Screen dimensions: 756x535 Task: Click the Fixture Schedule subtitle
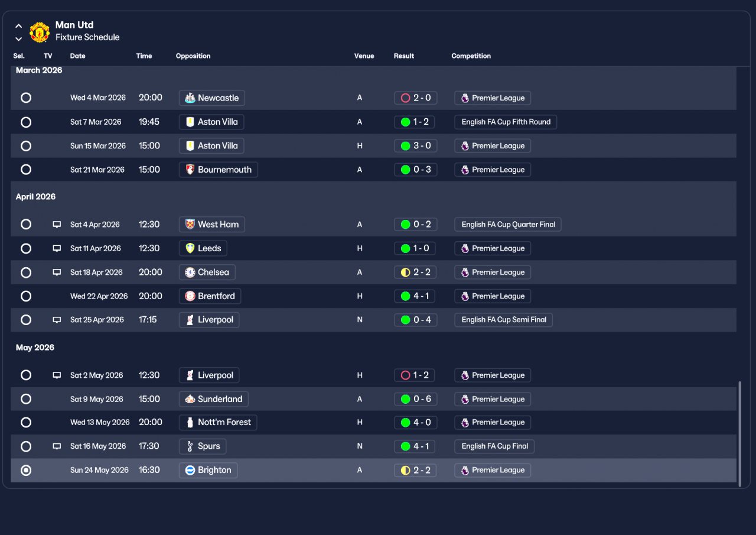[x=87, y=37]
